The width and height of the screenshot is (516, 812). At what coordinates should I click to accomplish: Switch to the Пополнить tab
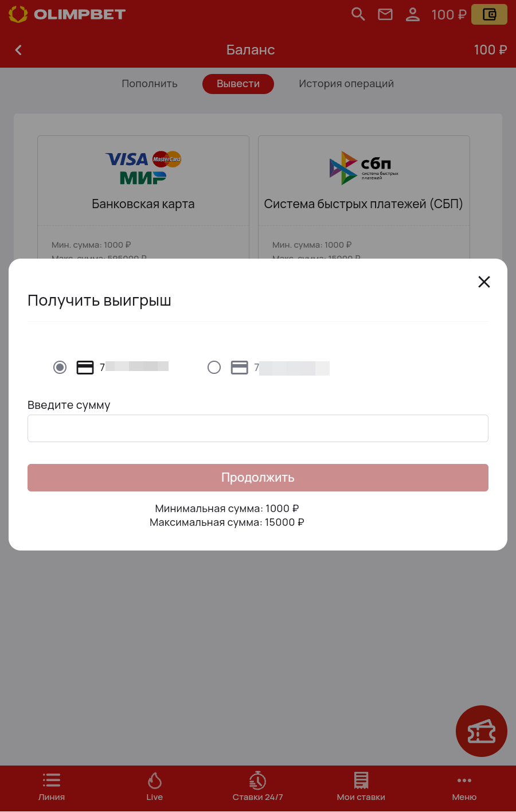point(150,84)
